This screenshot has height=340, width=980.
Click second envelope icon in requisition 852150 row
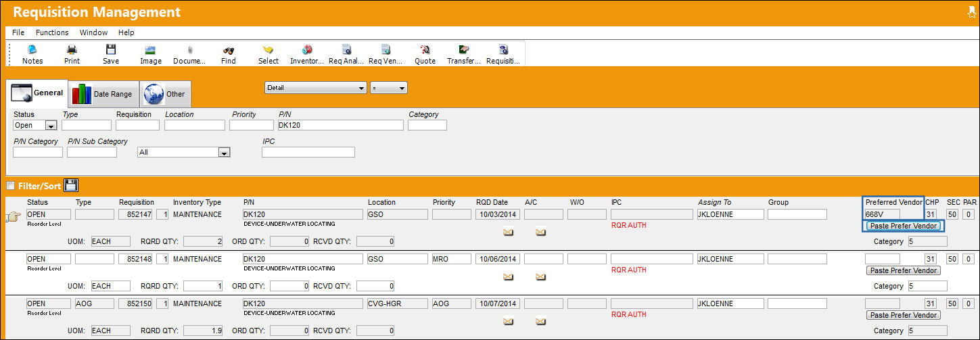click(x=540, y=321)
